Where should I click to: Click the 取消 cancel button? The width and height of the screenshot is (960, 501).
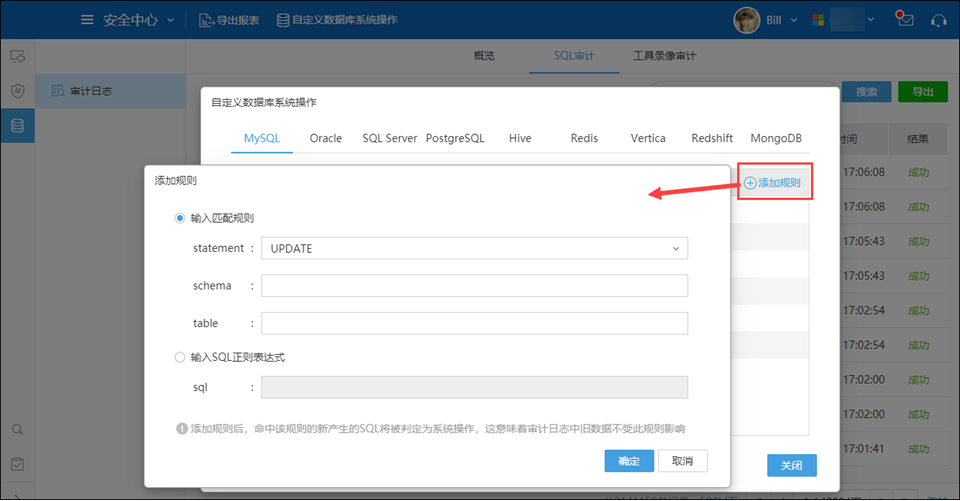[x=683, y=461]
